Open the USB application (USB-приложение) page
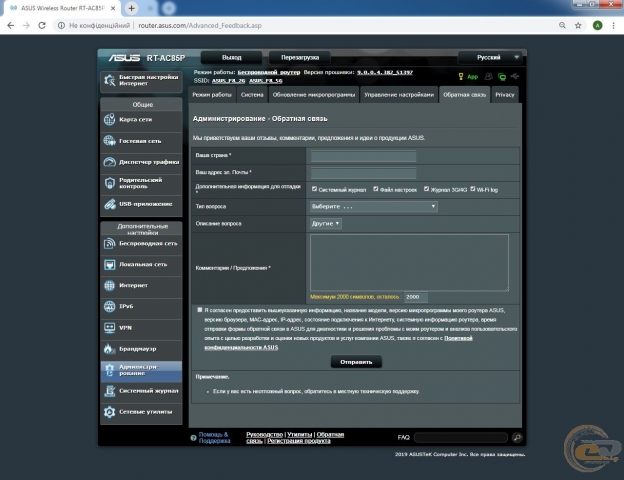Image resolution: width=624 pixels, height=480 pixels. [141, 204]
